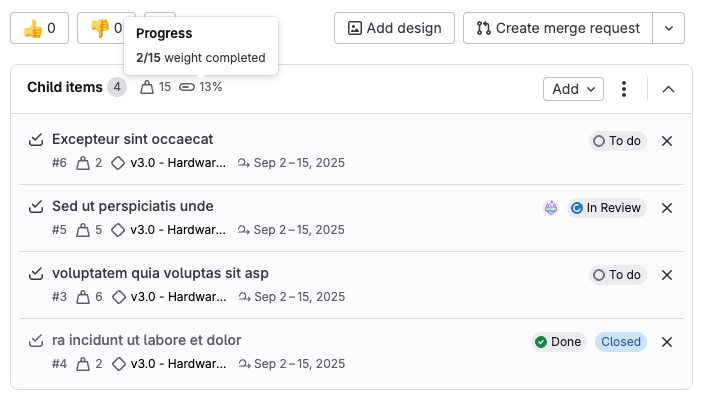This screenshot has height=400, width=704.
Task: Open child items kebab menu
Action: tap(624, 89)
